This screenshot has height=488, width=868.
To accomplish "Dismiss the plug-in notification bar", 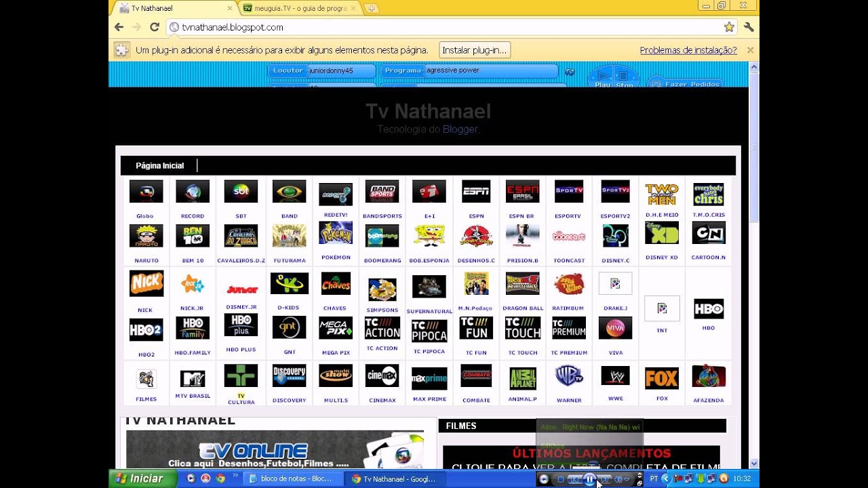I will coord(750,50).
